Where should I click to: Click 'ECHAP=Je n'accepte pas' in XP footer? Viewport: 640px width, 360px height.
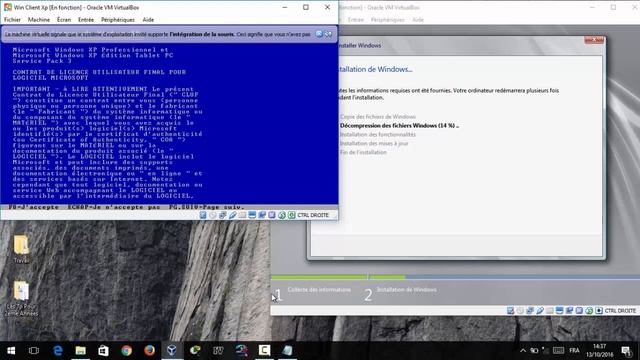point(114,207)
